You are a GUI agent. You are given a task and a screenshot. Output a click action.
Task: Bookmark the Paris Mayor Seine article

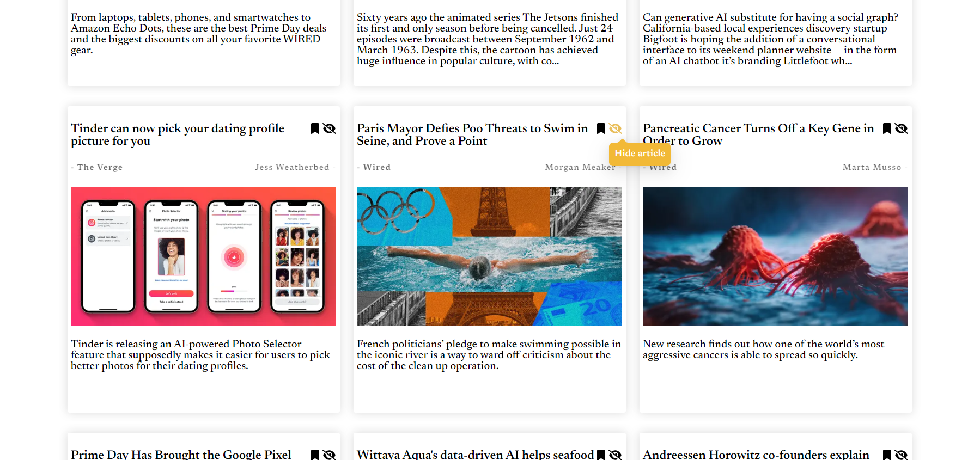601,128
